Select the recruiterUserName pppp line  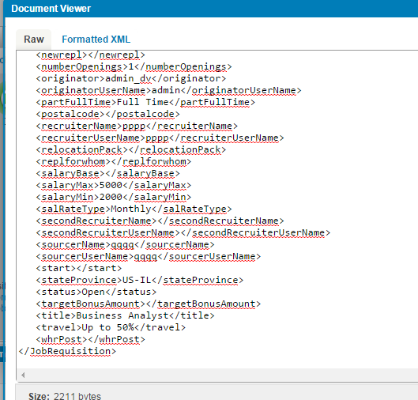160,138
